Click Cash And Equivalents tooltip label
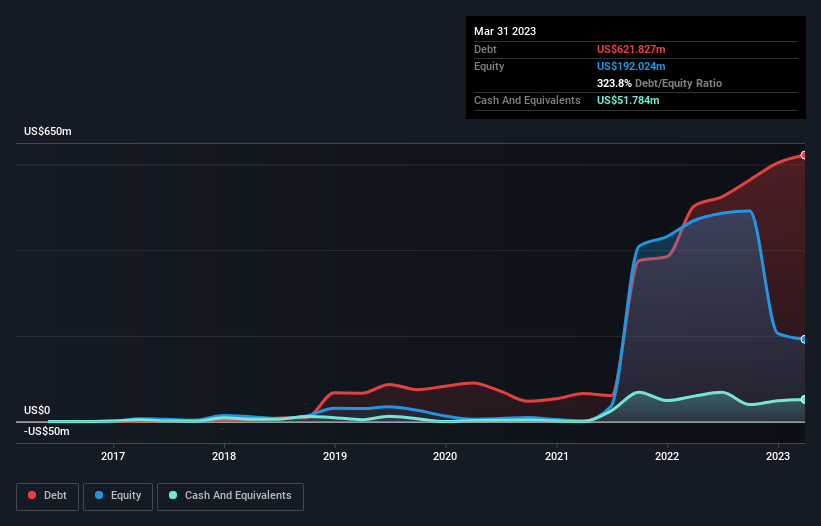The image size is (821, 526). (527, 100)
